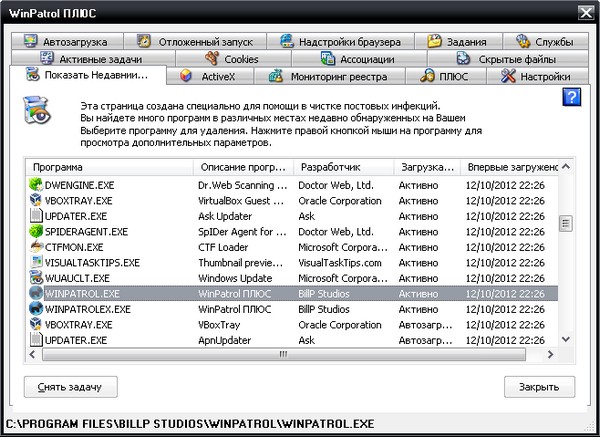Click the horizontal scrollbar right arrow
The image size is (600, 437).
pyautogui.click(x=551, y=354)
